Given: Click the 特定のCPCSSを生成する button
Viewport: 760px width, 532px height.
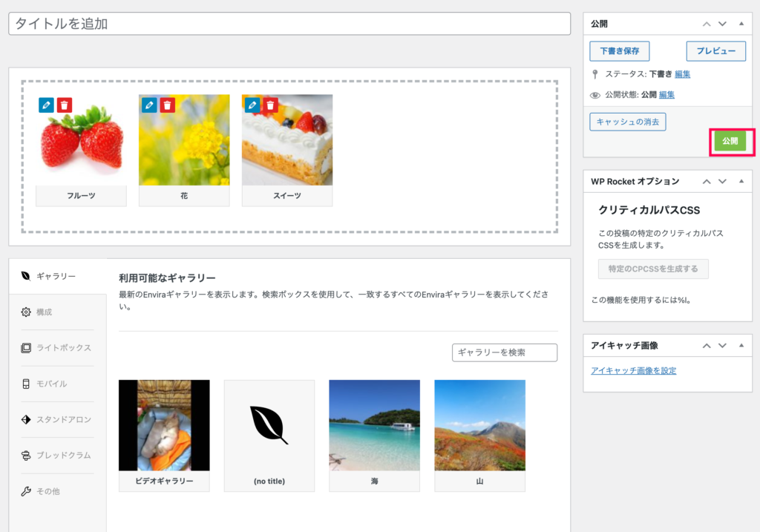Looking at the screenshot, I should click(653, 269).
